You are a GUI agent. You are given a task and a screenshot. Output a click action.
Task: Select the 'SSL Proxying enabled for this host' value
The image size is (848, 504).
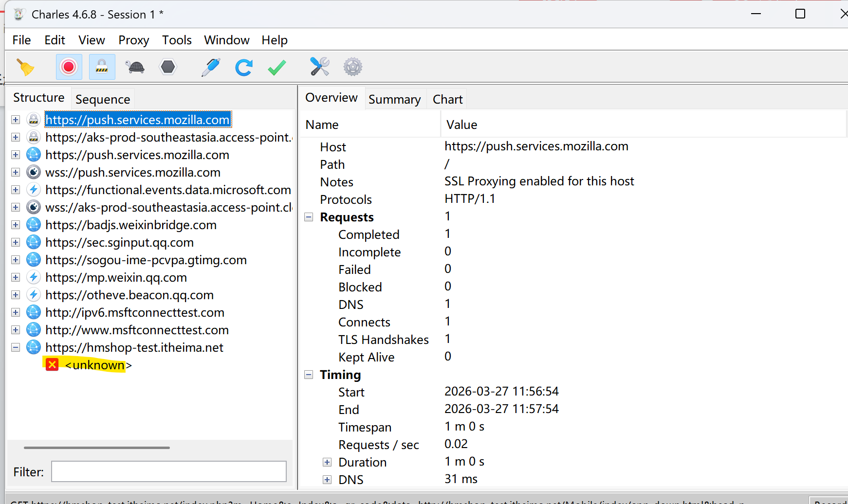point(539,181)
